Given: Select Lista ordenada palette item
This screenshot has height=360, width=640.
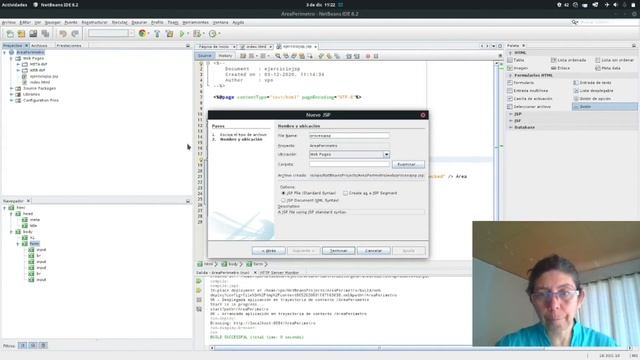Looking at the screenshot, I should pos(568,60).
